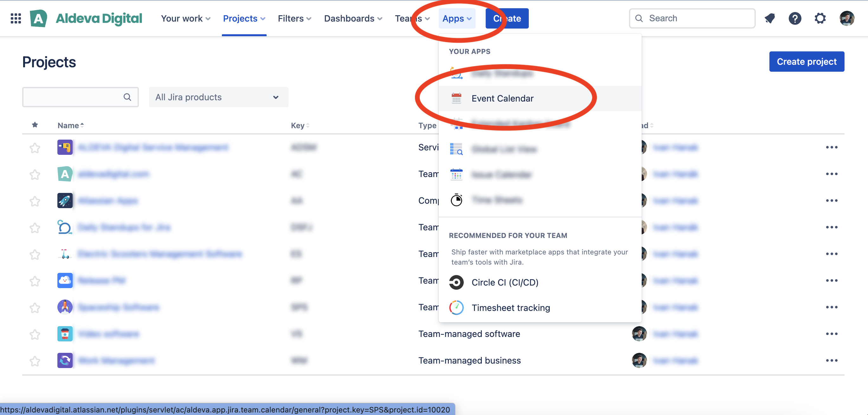
Task: Click the purple sync arrows project avatar
Action: point(65,360)
